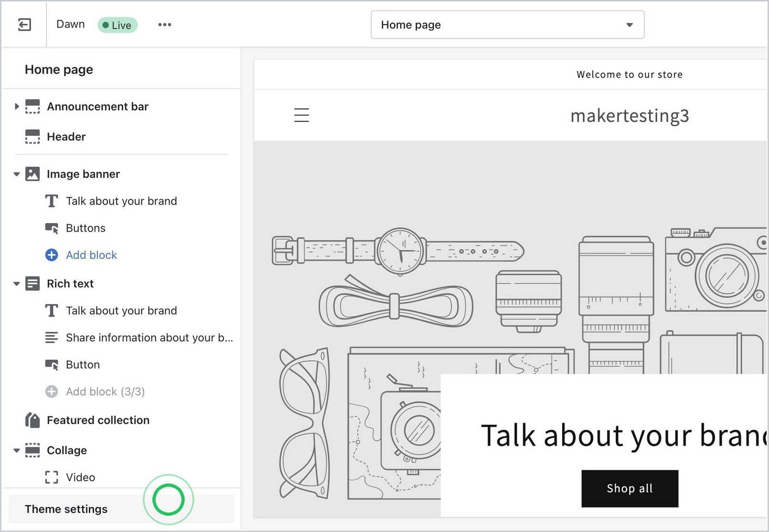The image size is (769, 532).
Task: Click the Add block link in Image banner
Action: pos(91,255)
